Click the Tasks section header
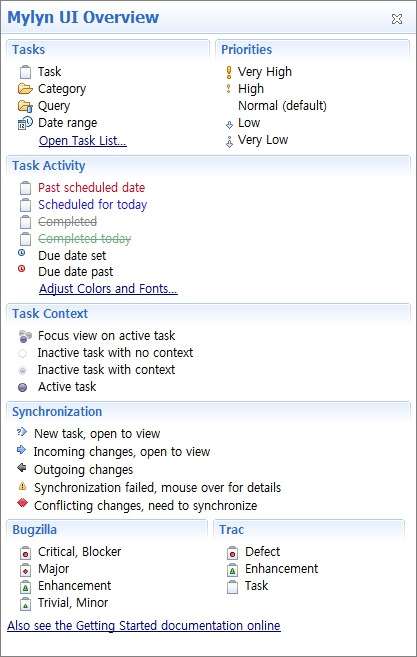The width and height of the screenshot is (417, 657). (x=28, y=49)
